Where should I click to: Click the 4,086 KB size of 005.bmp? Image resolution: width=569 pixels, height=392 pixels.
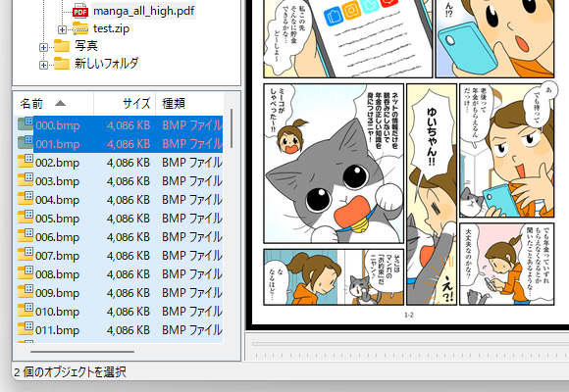(x=129, y=219)
